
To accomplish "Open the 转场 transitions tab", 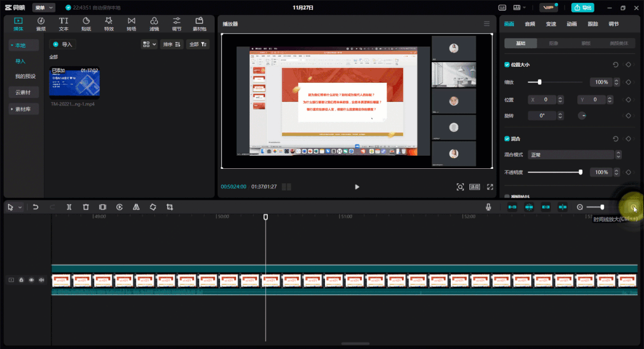I will 131,24.
